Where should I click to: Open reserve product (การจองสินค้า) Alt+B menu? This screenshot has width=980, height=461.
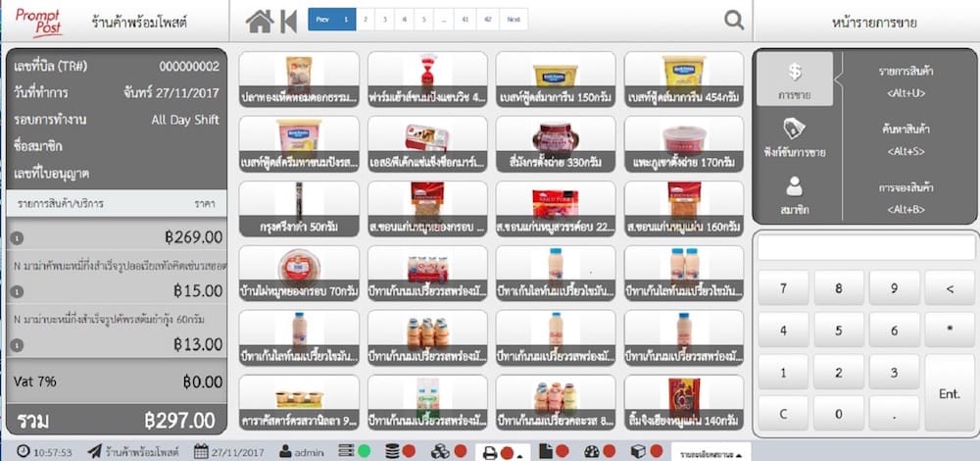point(904,192)
